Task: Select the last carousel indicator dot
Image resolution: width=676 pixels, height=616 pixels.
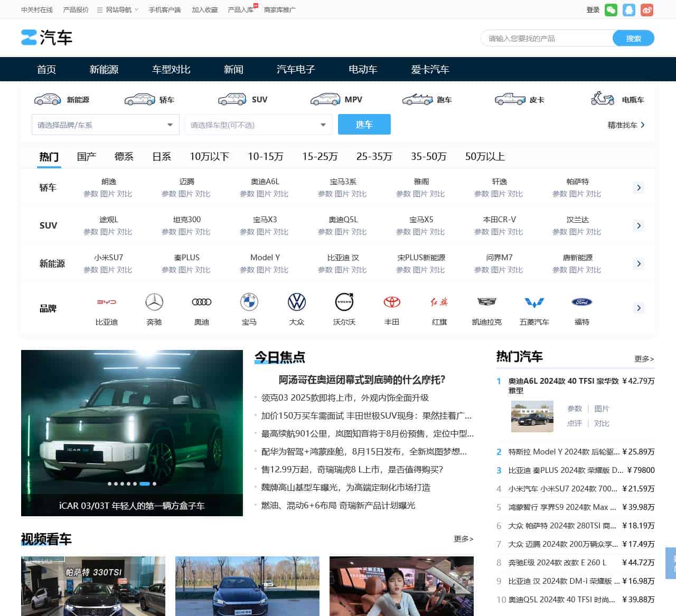Action: click(x=154, y=484)
